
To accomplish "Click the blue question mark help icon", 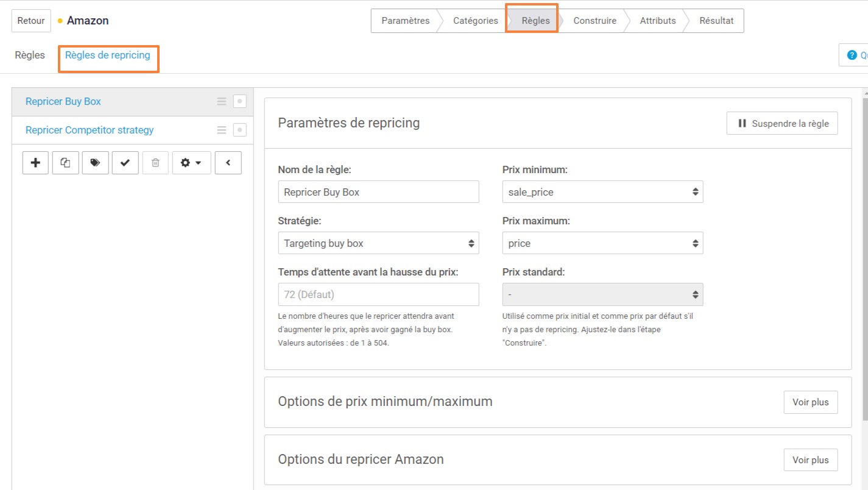I will 852,55.
